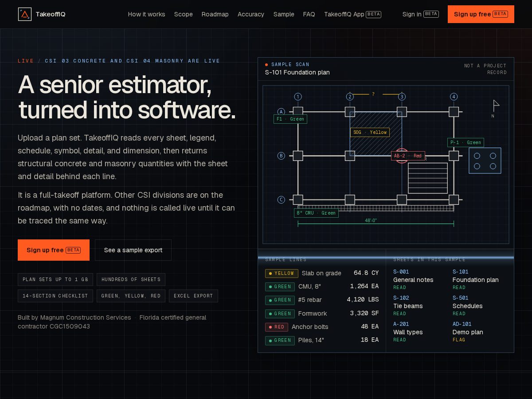Click the GREEN badge for CMU 8"
Screen dimensions: 532x399
[280, 287]
